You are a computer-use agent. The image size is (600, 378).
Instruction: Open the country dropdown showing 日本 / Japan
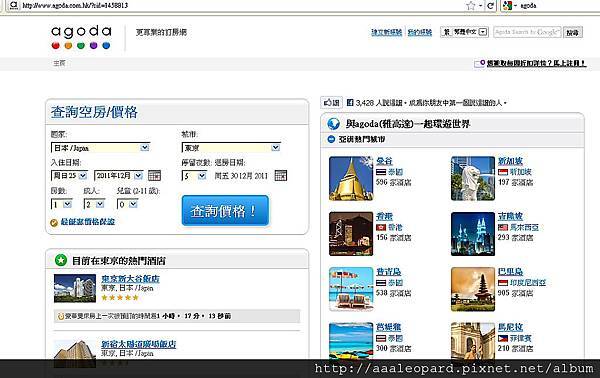pyautogui.click(x=100, y=148)
